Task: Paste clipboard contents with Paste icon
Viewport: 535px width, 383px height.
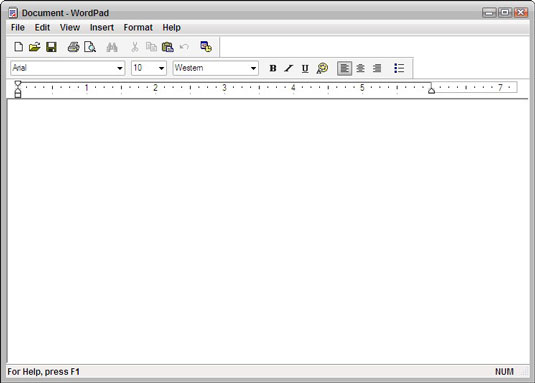Action: point(168,47)
